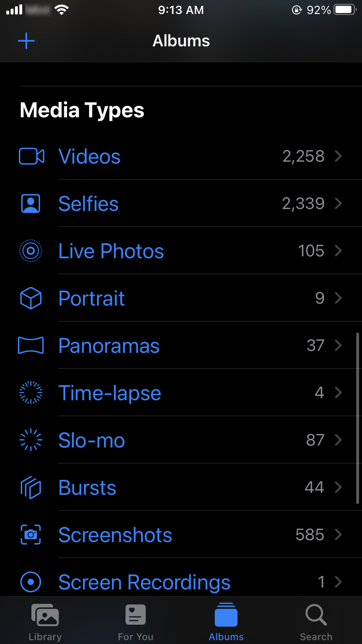Tap the Slo-mo icon

point(31,440)
